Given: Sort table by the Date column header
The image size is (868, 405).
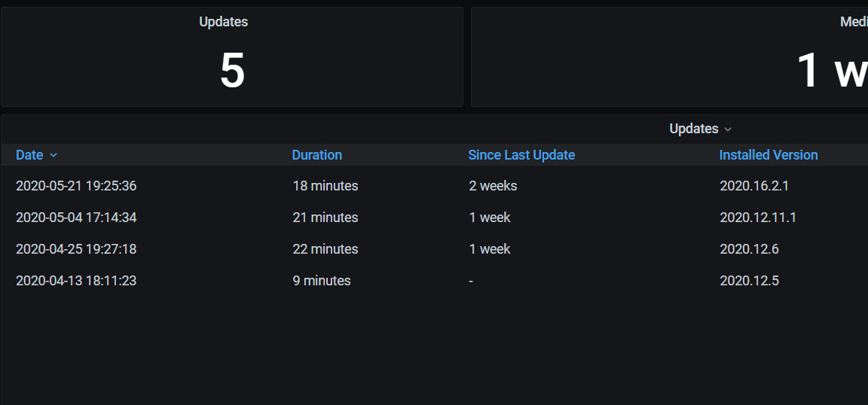Looking at the screenshot, I should [29, 155].
